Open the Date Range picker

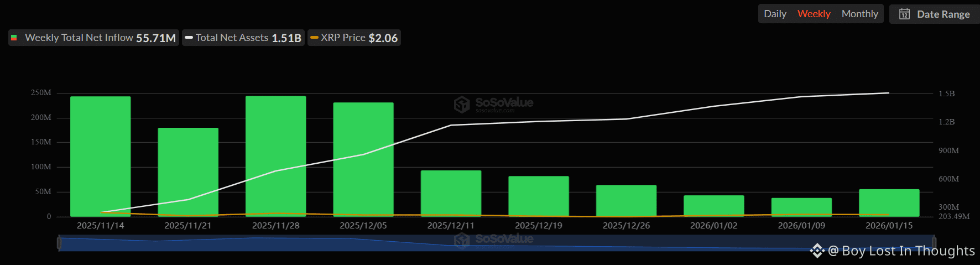[935, 14]
